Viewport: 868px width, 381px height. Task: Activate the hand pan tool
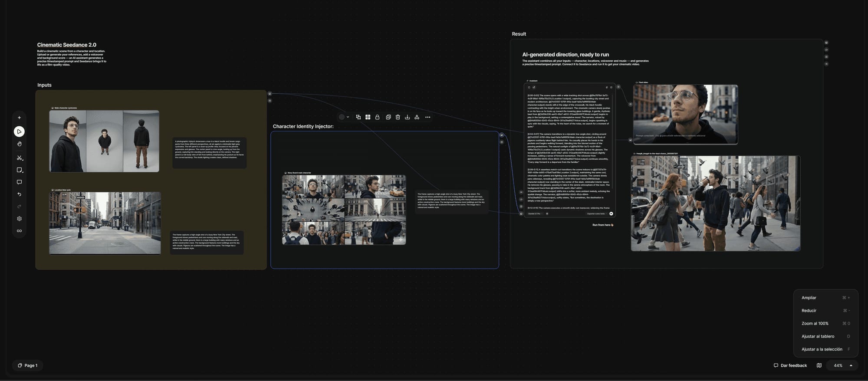pyautogui.click(x=19, y=144)
